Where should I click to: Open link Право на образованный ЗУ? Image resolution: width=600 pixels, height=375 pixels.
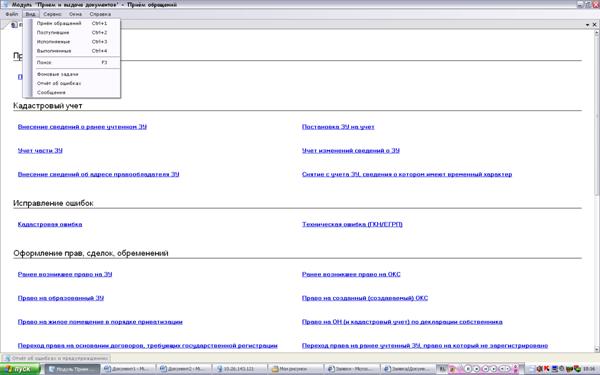coord(60,298)
